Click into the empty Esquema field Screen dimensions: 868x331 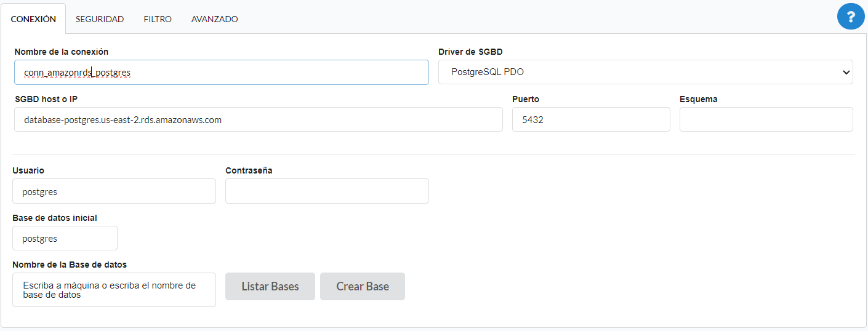[x=766, y=119]
